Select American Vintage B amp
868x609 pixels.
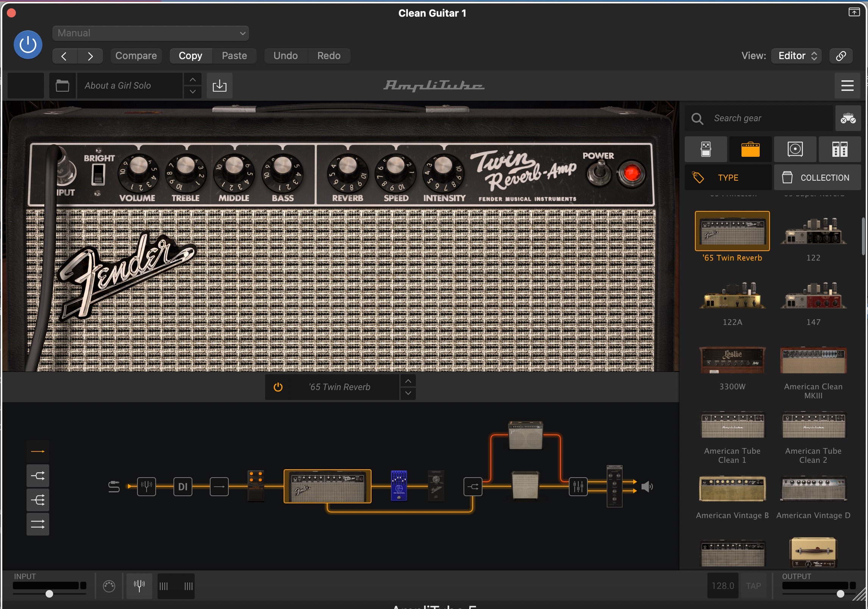coord(732,489)
